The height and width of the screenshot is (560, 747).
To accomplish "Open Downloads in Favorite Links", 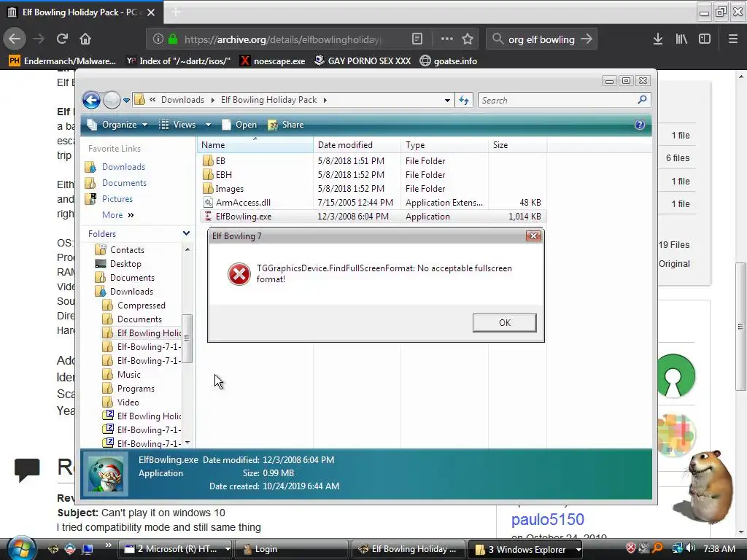I will point(123,167).
